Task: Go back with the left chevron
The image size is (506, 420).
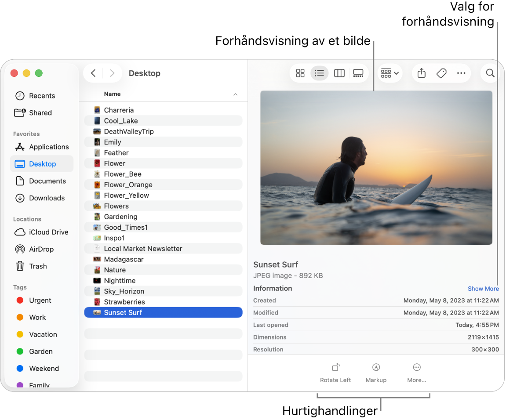Action: pyautogui.click(x=93, y=73)
